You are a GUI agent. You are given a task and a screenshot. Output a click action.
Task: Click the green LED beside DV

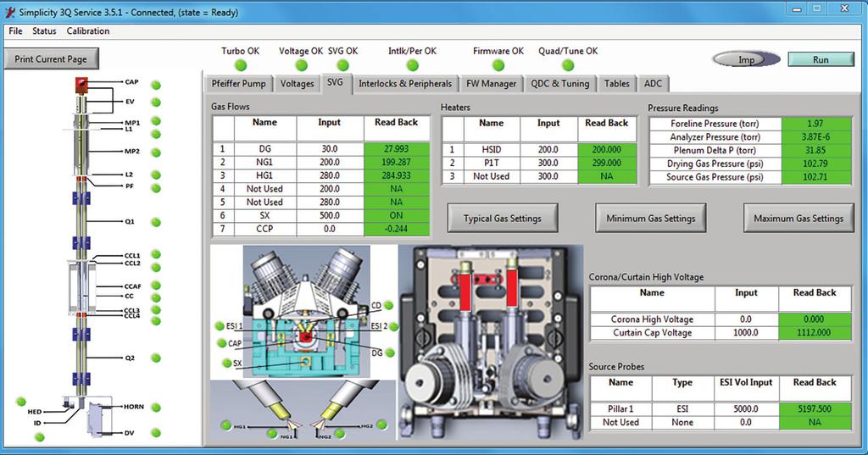pyautogui.click(x=156, y=432)
